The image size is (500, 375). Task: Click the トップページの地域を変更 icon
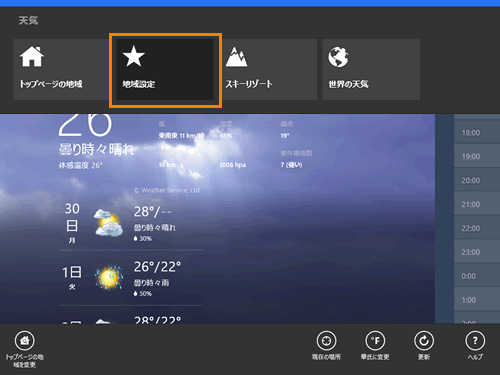[x=25, y=341]
